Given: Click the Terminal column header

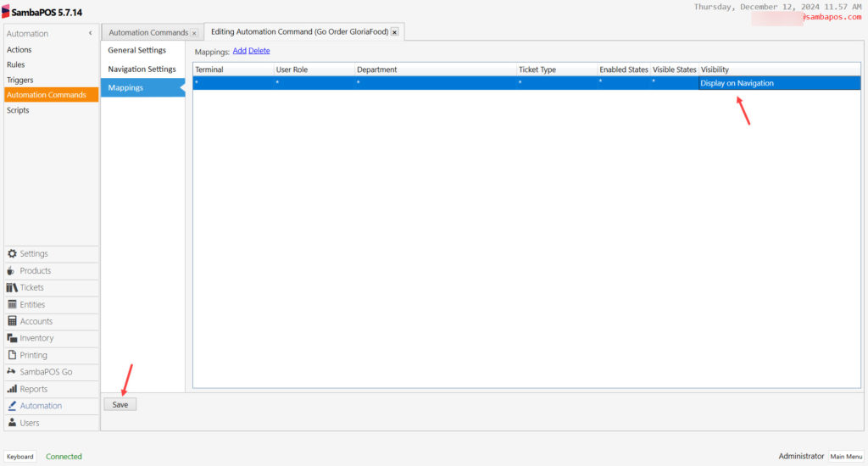Looking at the screenshot, I should (233, 69).
